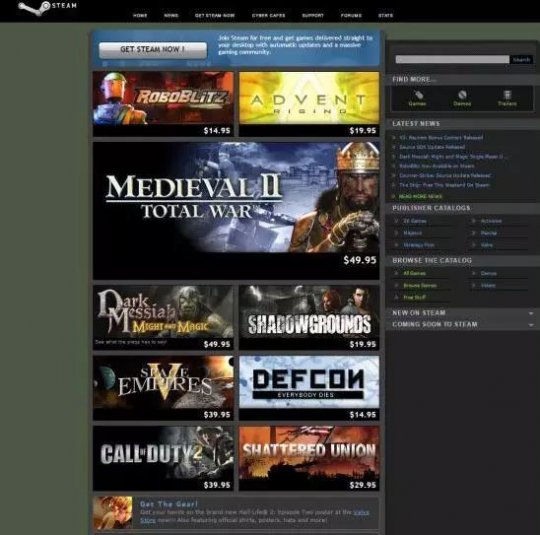Open the Cyber Cafes menu item
This screenshot has height=535, width=540.
point(269,16)
